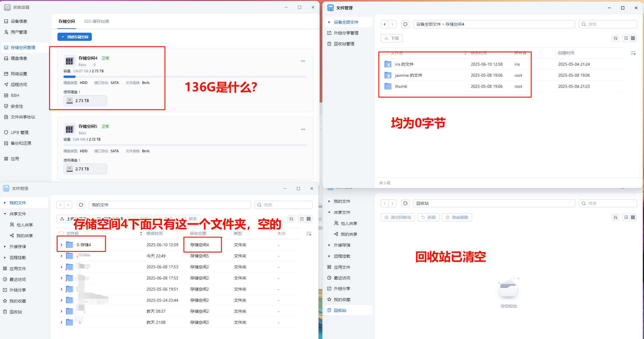Open 外链分享管理 in top file manager
Viewport: 644px width, 339px height.
point(346,33)
